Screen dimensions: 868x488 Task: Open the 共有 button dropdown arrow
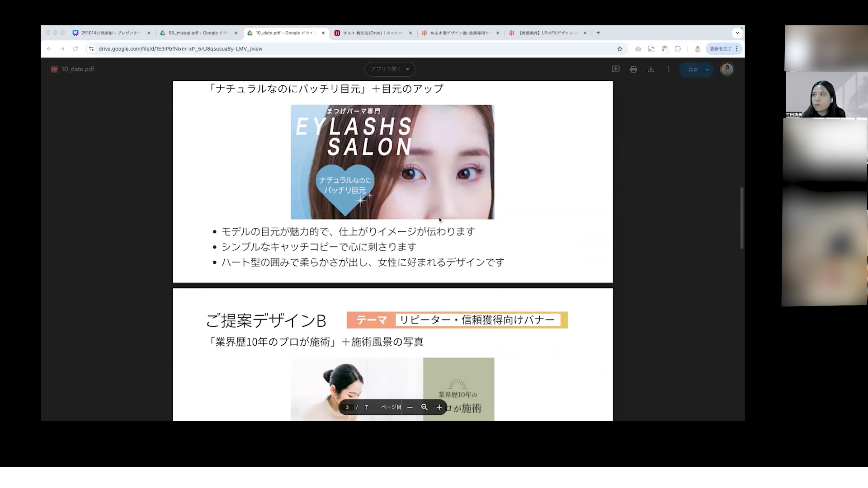click(708, 70)
